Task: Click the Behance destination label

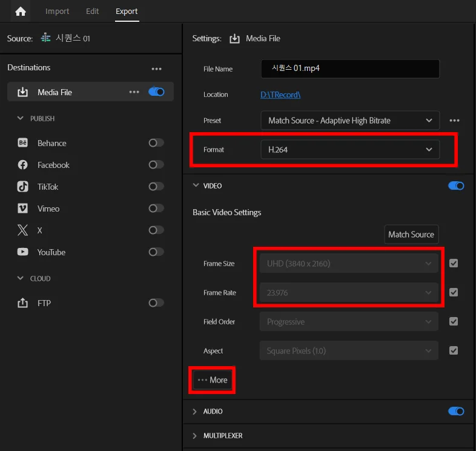Action: [x=52, y=143]
